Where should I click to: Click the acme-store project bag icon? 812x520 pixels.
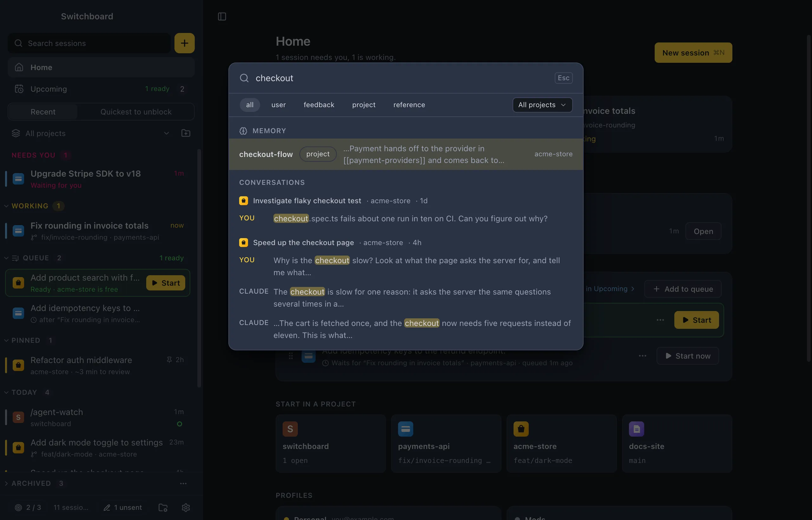(x=521, y=429)
